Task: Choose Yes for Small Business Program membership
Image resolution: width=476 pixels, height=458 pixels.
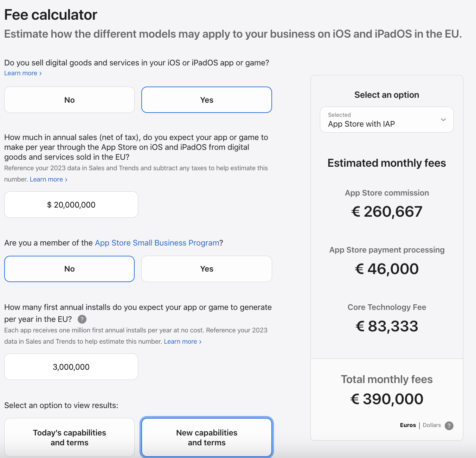Action: click(x=207, y=269)
